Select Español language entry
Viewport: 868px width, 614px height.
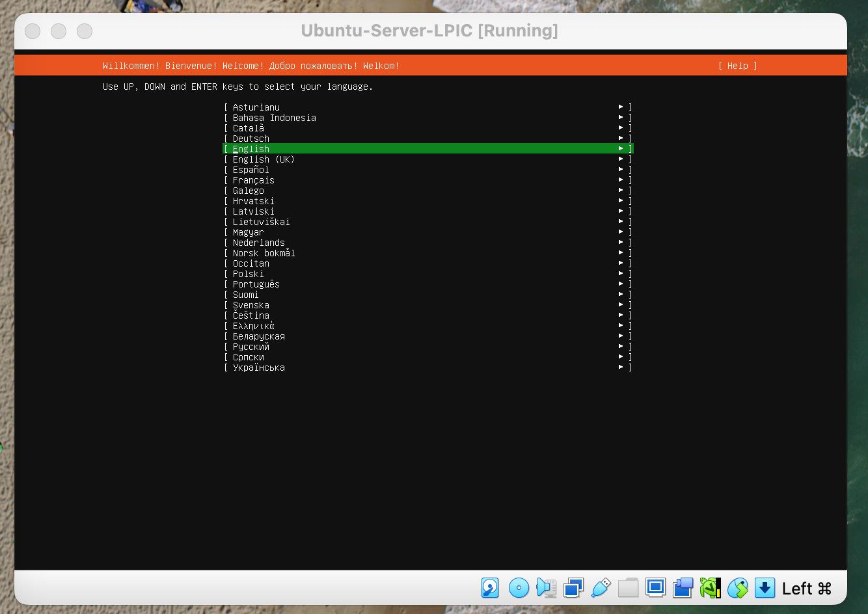pyautogui.click(x=427, y=169)
